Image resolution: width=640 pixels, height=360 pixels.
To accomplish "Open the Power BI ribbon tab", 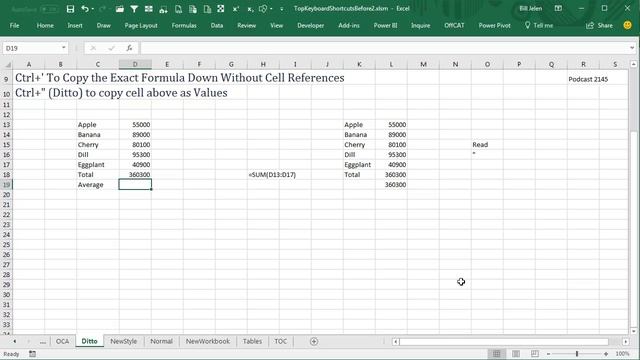I will tap(385, 25).
